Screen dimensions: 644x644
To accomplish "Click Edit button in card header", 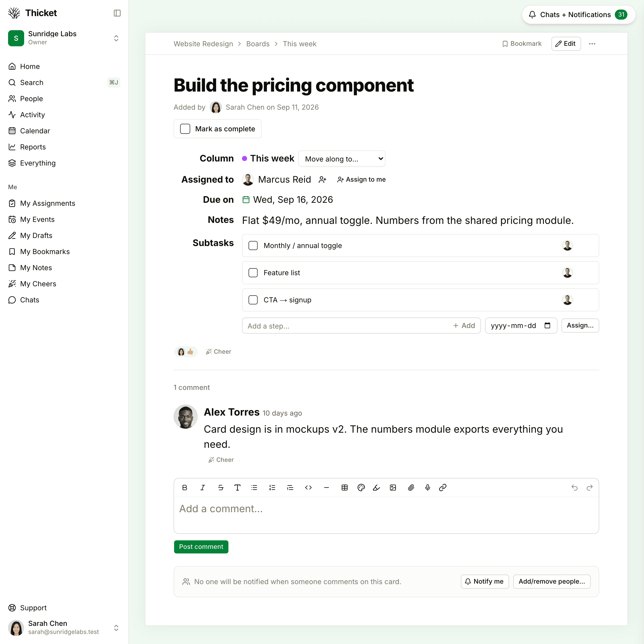I will coord(566,44).
